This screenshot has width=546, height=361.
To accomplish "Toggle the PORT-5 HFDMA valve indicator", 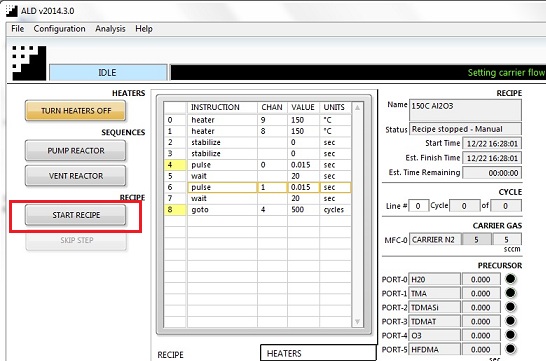I will [510, 349].
